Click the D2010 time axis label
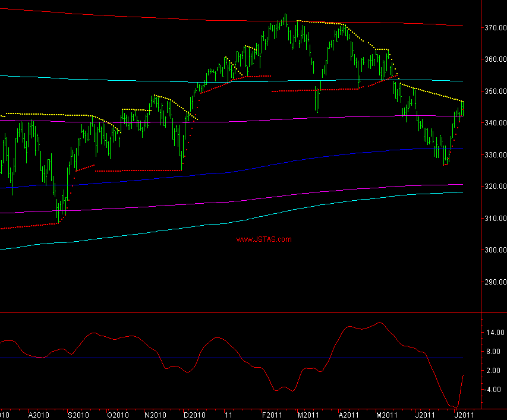The height and width of the screenshot is (420, 507). tap(194, 415)
